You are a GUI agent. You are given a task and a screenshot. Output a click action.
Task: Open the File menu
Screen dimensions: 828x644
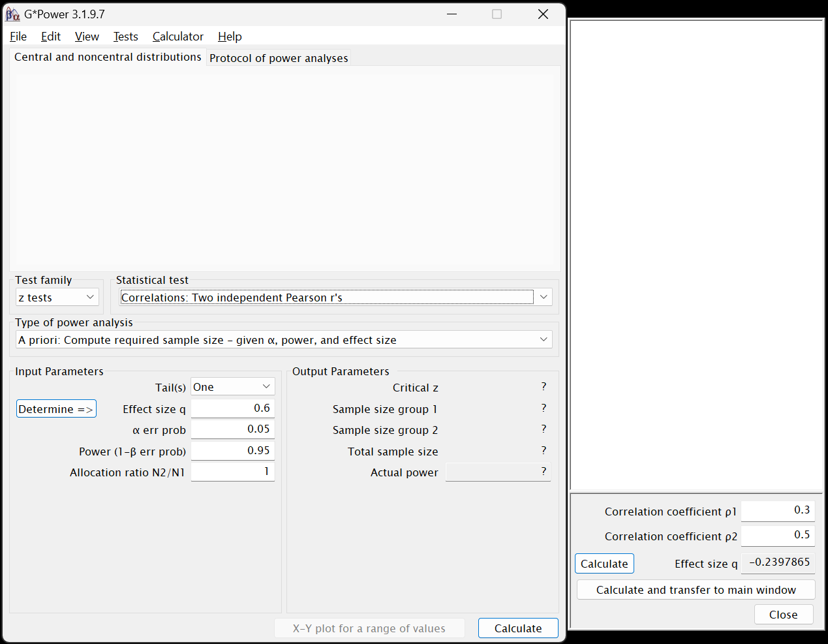point(18,37)
